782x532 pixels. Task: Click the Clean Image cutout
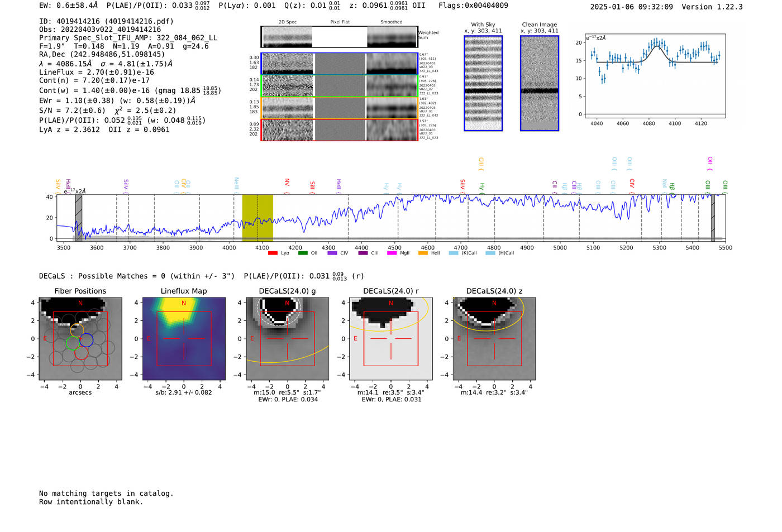click(x=540, y=83)
